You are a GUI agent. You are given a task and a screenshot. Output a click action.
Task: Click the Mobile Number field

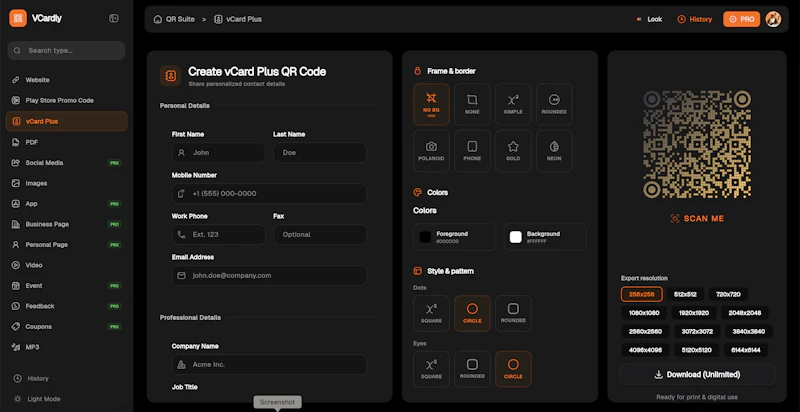click(269, 194)
